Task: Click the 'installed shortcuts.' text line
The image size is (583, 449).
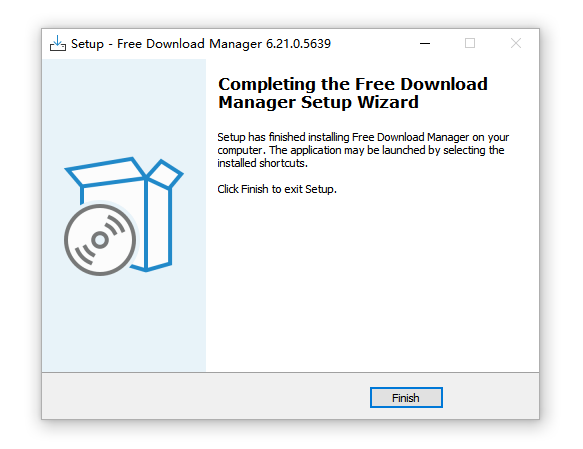Action: coord(262,163)
